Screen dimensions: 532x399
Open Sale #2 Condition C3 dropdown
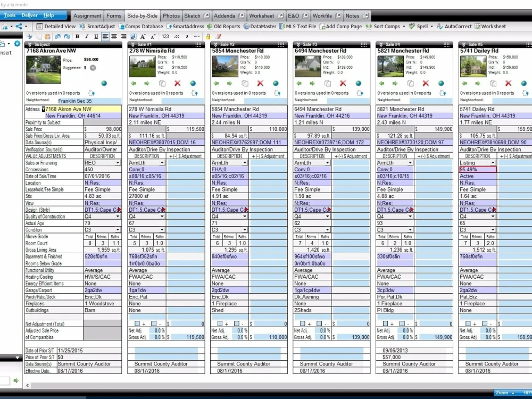(x=245, y=230)
